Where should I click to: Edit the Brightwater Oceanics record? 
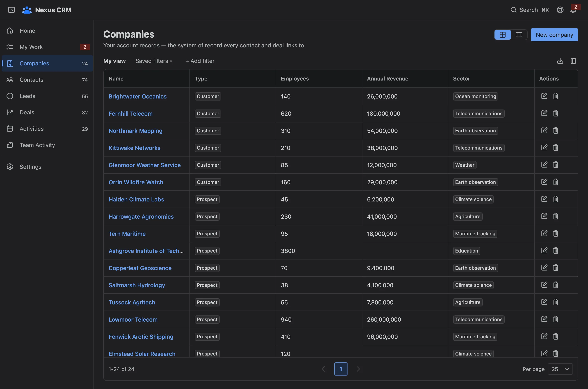click(x=544, y=96)
